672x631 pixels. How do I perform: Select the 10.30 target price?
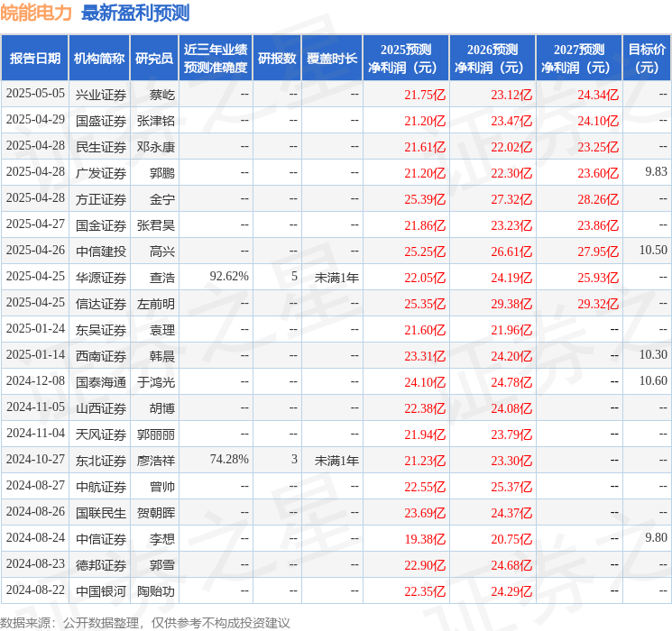[653, 354]
